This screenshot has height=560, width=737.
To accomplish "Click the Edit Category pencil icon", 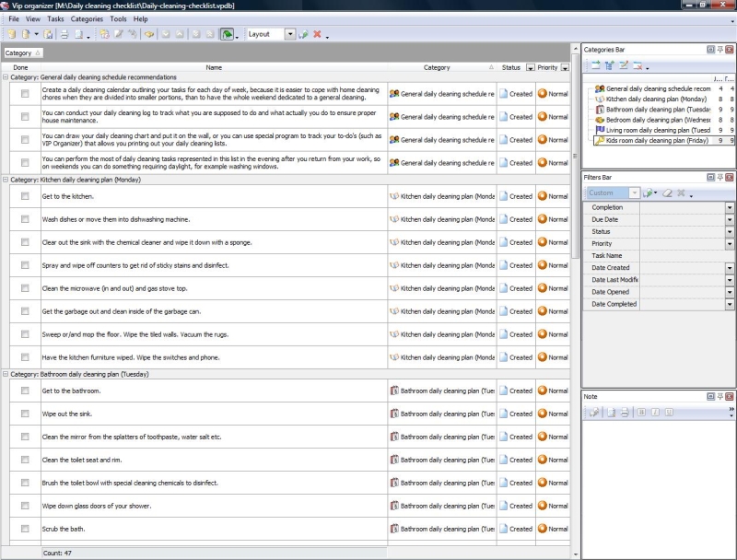I will (x=622, y=65).
